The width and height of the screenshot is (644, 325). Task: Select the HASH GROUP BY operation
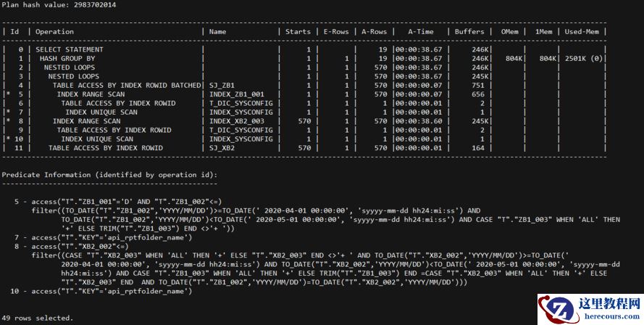[67, 59]
